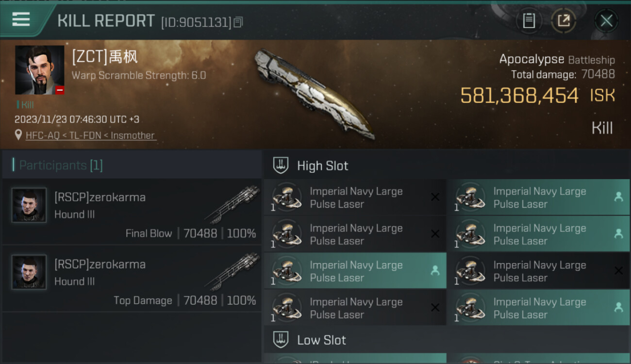Screen dimensions: 631x364
Task: Click the victim pilot portrait
Action: click(39, 70)
